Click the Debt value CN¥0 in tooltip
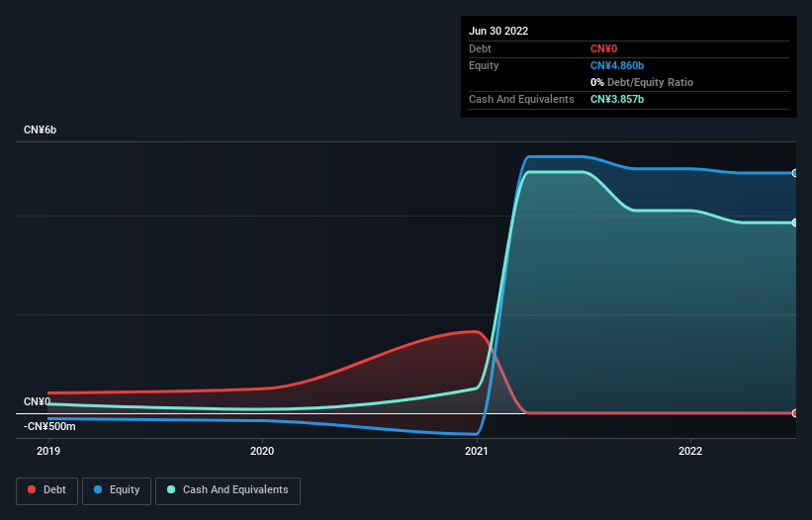 click(x=604, y=48)
